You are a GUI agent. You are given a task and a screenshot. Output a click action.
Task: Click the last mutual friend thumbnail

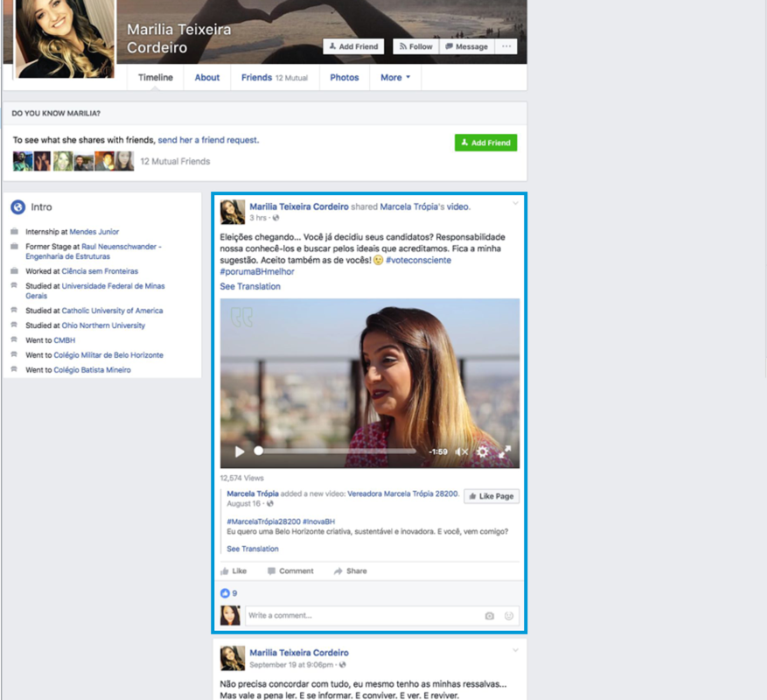pyautogui.click(x=124, y=161)
